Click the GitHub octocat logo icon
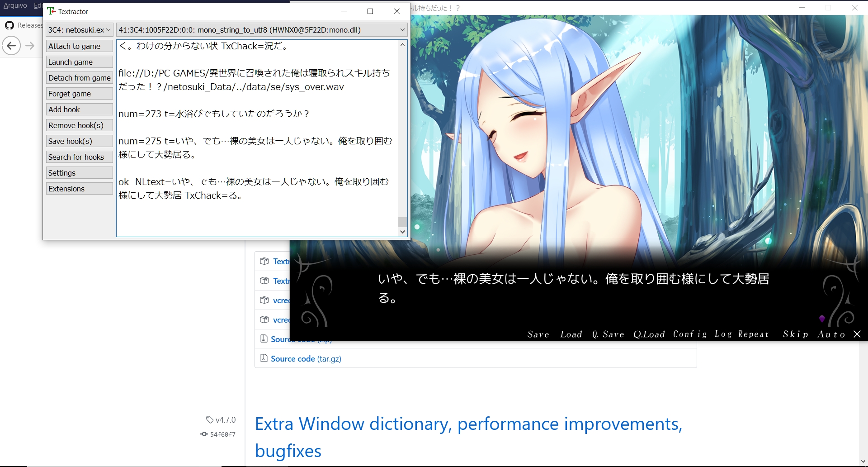 (9, 25)
